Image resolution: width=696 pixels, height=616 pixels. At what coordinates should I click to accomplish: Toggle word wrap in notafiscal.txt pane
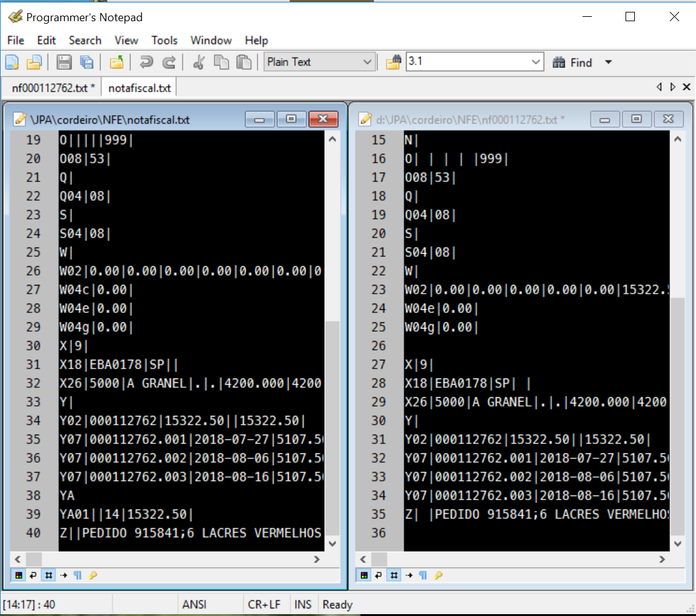click(x=33, y=575)
